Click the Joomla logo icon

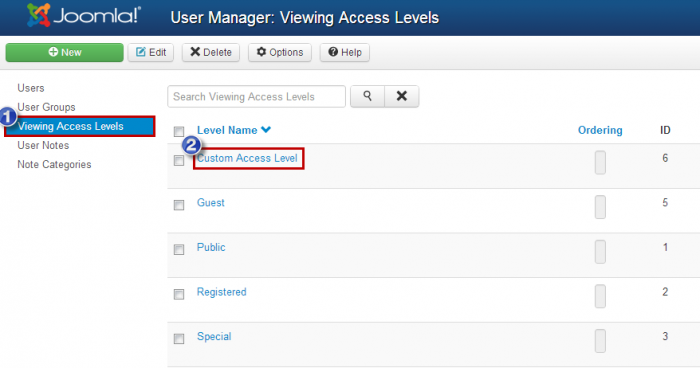point(38,15)
